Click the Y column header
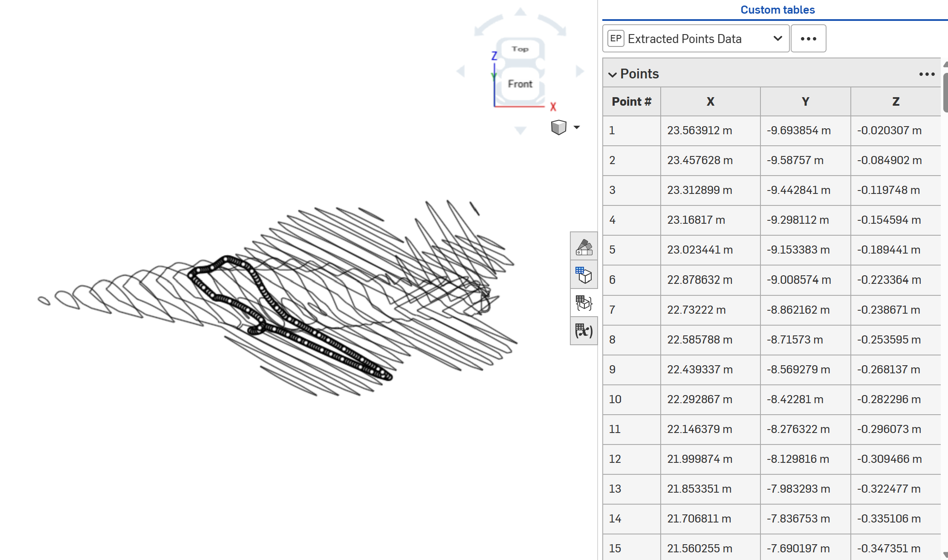 806,102
